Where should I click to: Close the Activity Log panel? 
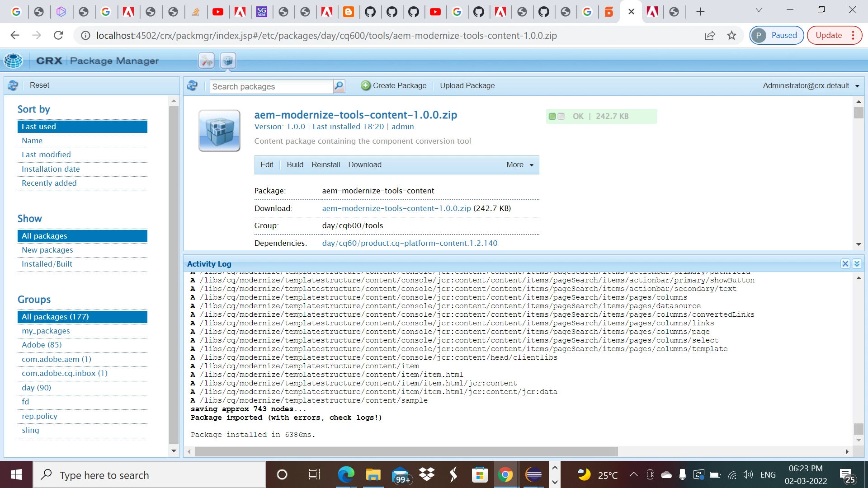(845, 264)
